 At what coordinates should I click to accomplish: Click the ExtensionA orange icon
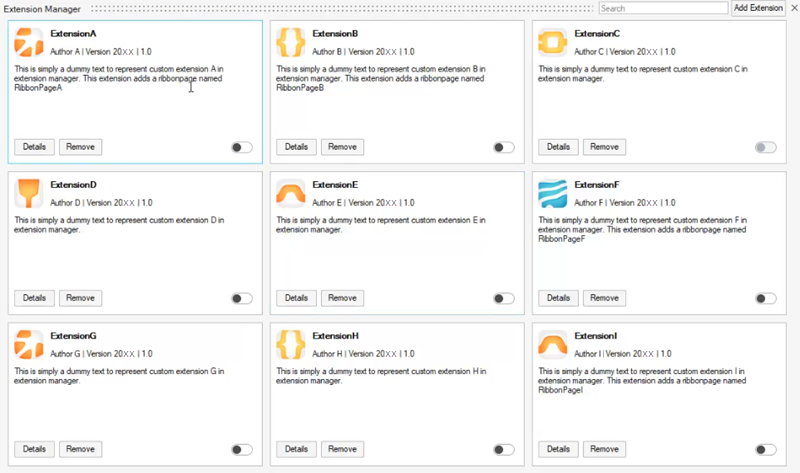(x=30, y=41)
